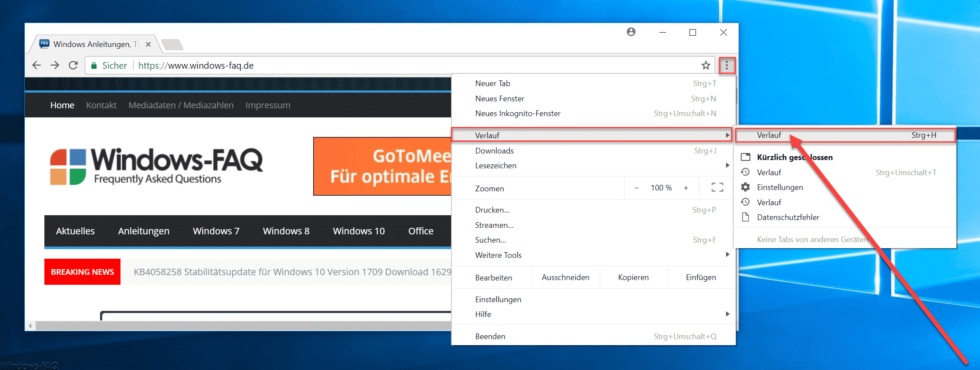Click Kopieren in the edit row
This screenshot has height=370, width=980.
[633, 277]
